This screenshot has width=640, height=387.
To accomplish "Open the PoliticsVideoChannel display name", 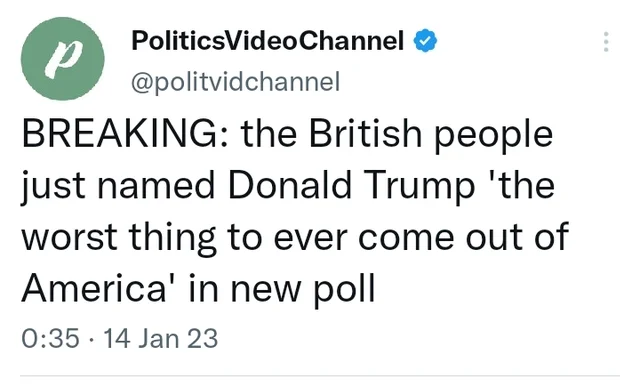I will 267,41.
